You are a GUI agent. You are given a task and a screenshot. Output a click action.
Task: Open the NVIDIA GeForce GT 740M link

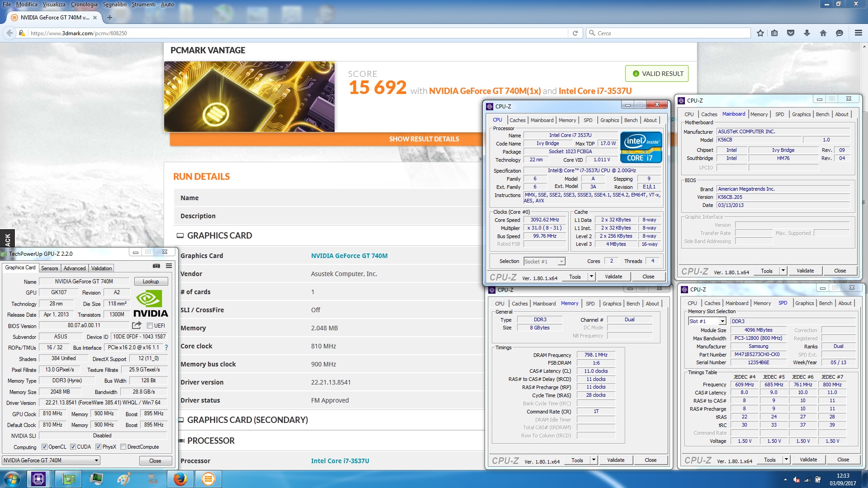(349, 256)
